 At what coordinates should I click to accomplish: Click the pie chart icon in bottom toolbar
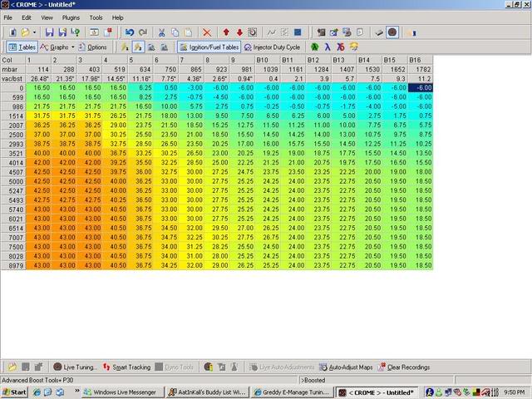click(x=209, y=367)
